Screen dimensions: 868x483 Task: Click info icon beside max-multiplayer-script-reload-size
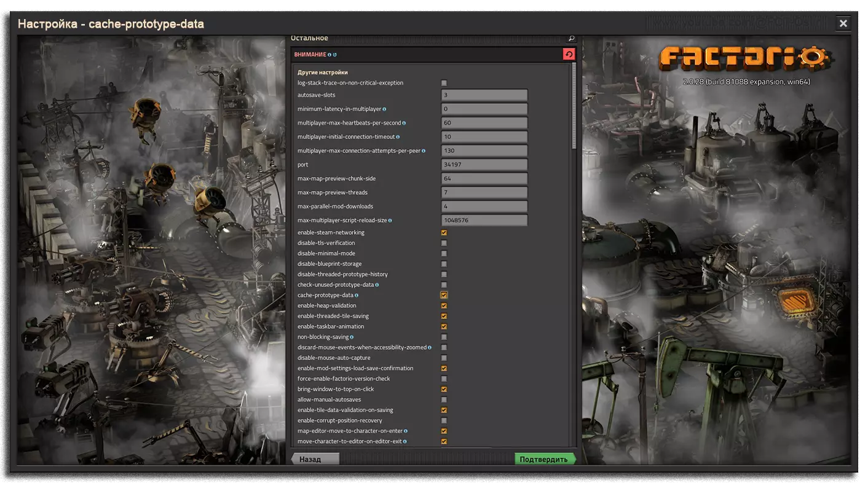point(390,221)
